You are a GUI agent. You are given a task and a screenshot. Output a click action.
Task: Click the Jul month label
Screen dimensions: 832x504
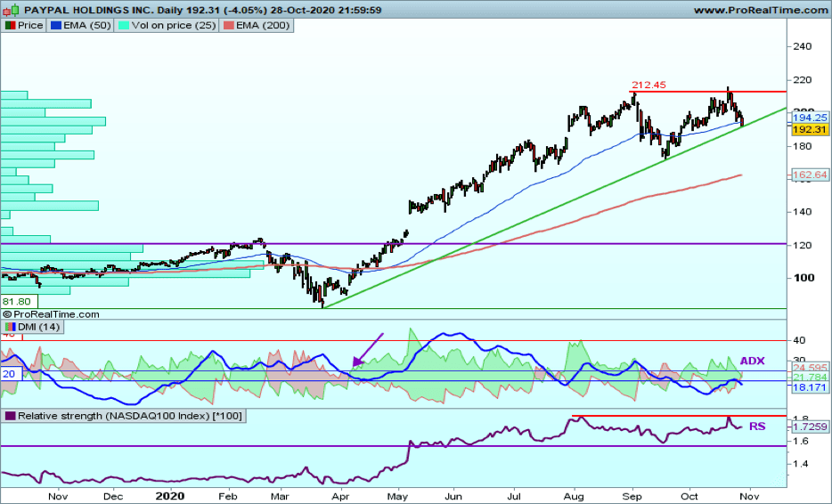514,497
